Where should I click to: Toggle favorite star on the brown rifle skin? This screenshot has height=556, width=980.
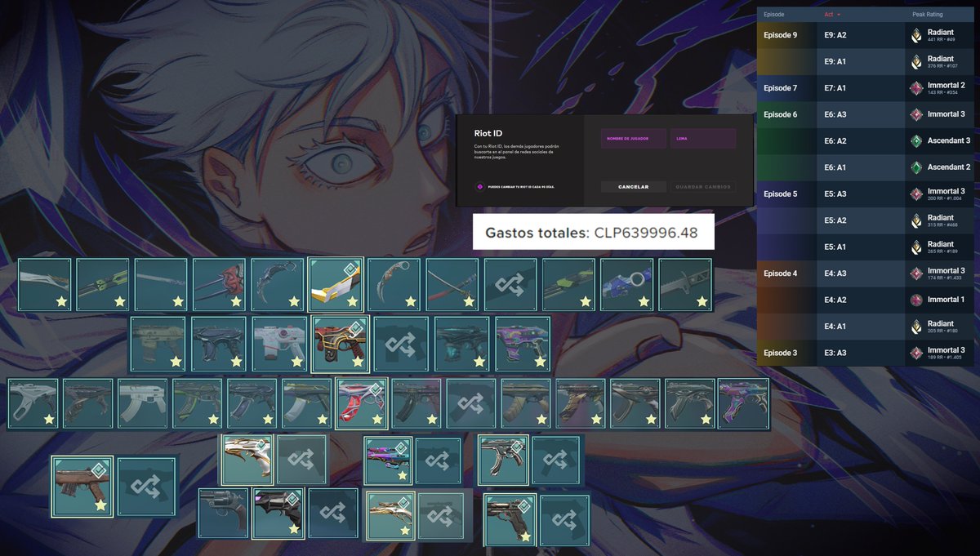tap(101, 505)
